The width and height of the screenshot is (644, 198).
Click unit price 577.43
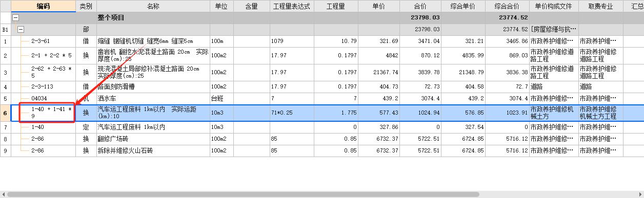(x=379, y=113)
